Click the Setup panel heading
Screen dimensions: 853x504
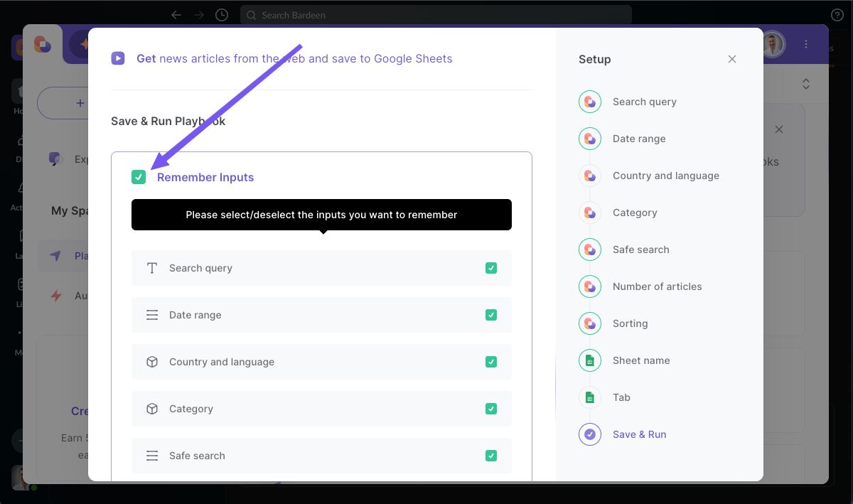594,59
